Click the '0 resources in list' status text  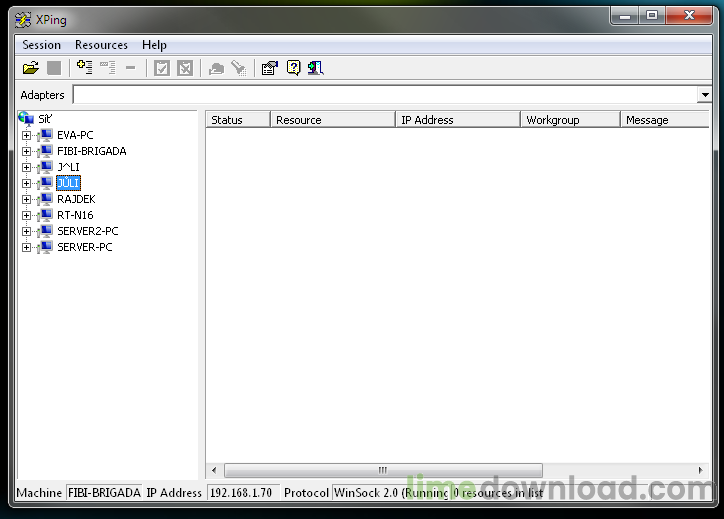coord(498,493)
